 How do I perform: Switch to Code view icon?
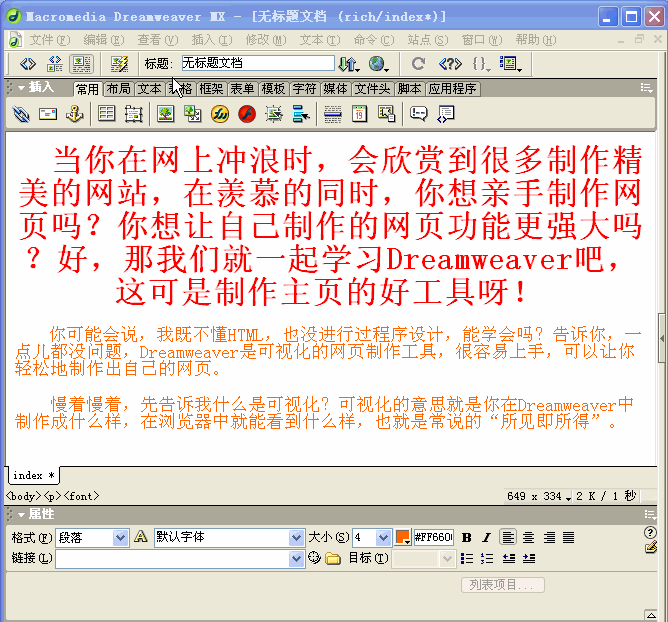coord(28,64)
